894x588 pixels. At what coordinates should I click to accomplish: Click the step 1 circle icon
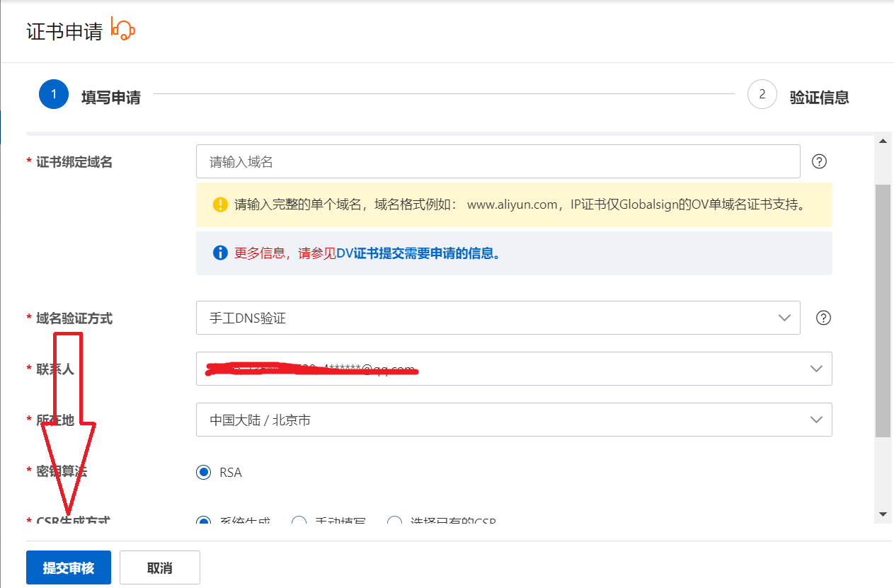(53, 95)
